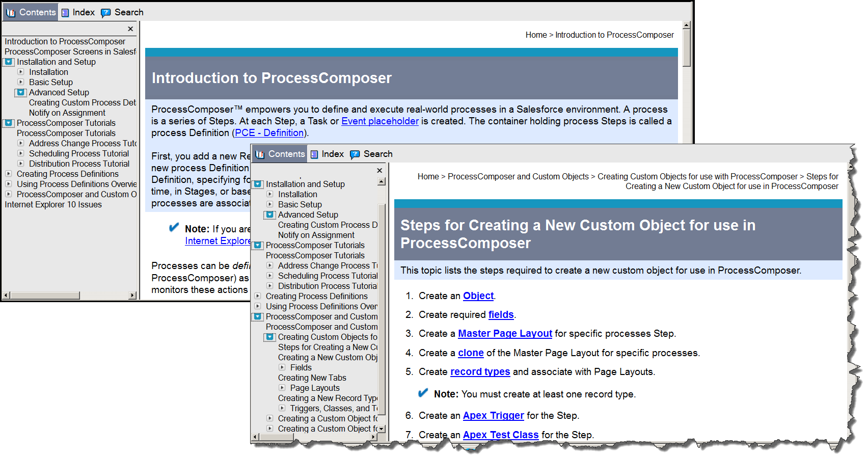Open Notify on Assignment in the front tree
This screenshot has height=455, width=868.
click(x=316, y=235)
